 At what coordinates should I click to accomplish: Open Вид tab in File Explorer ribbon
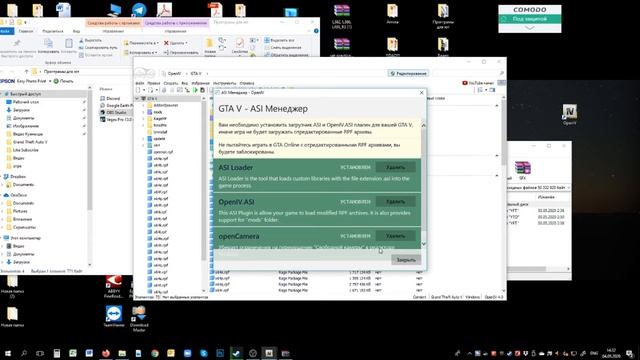[76, 31]
